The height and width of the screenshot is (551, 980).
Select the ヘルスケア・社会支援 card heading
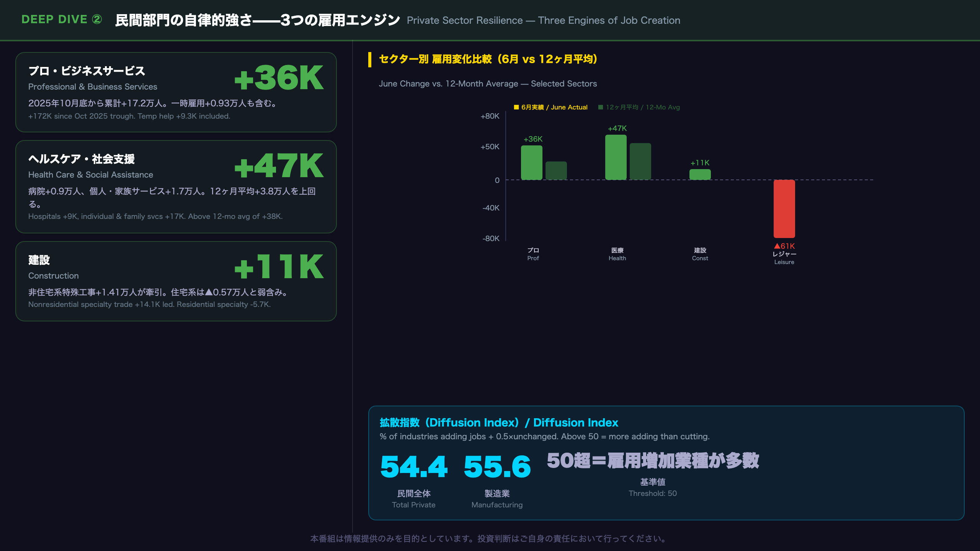82,159
